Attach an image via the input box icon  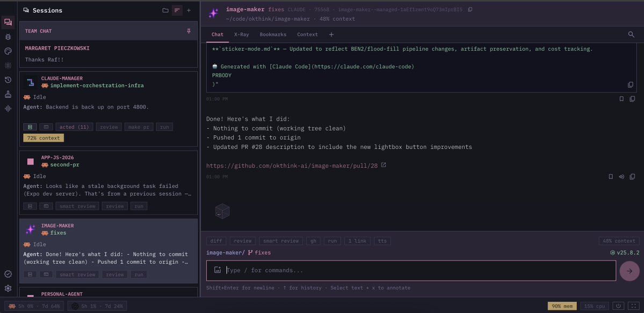[x=218, y=270]
